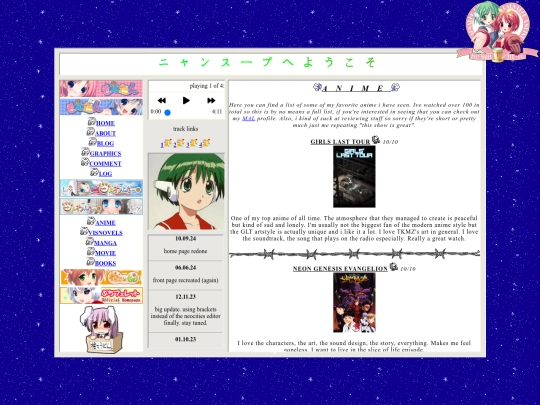The width and height of the screenshot is (540, 405).
Task: Open track link 2
Action: 175,145
